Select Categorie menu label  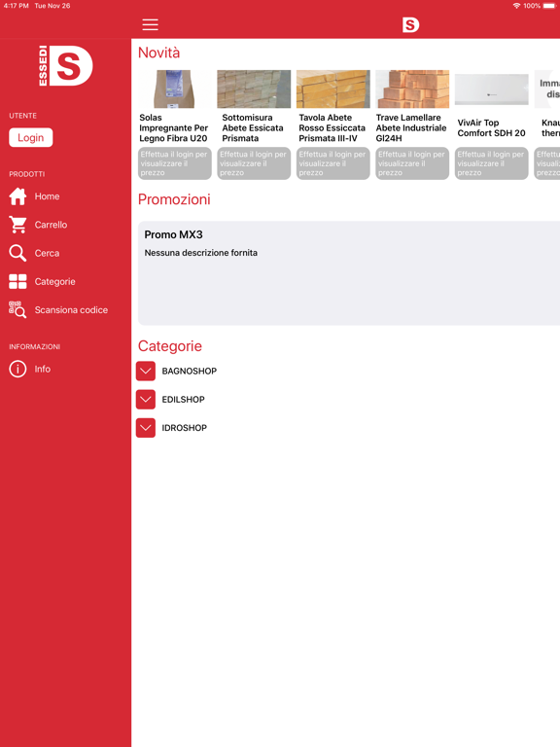click(x=54, y=281)
